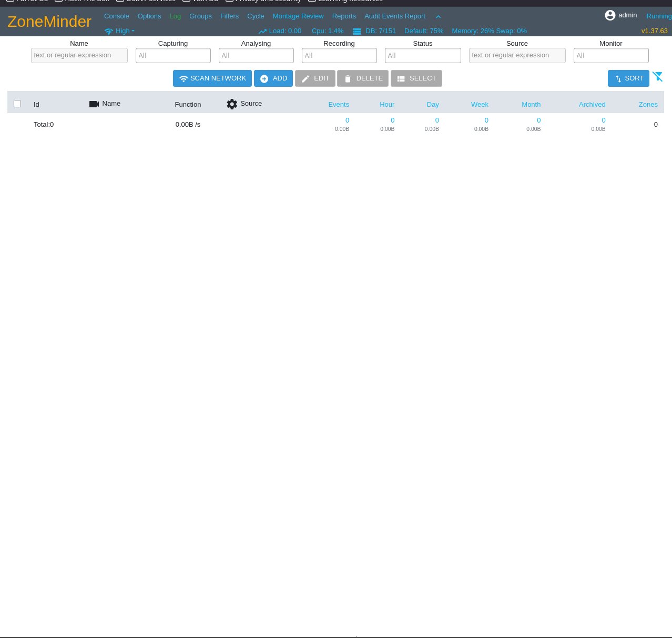Screen dimensions: 672x638
Task: Click the Month column header link
Action: pyautogui.click(x=531, y=105)
